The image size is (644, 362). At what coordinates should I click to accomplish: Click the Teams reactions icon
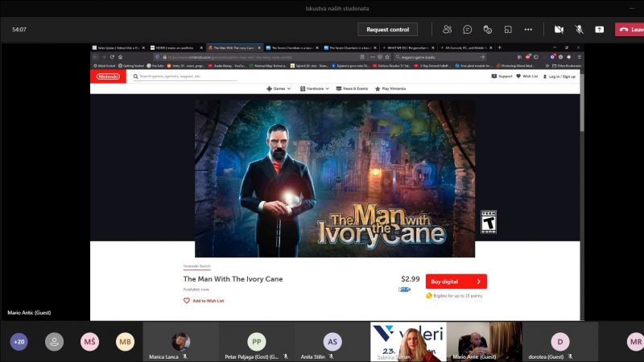pos(487,29)
